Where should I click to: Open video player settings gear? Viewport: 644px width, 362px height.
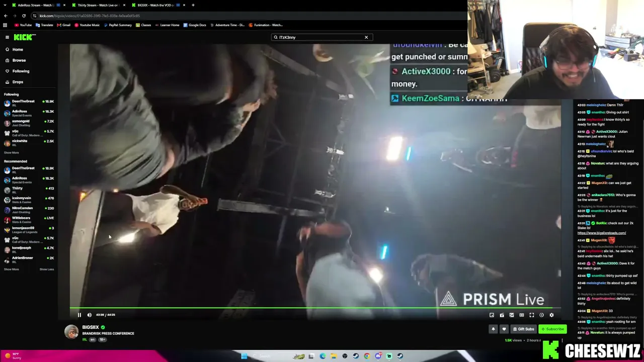[551, 315]
